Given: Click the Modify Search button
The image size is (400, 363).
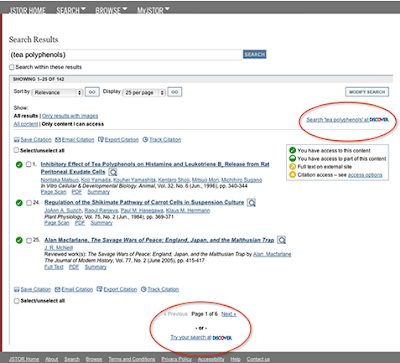Looking at the screenshot, I should pos(367,92).
